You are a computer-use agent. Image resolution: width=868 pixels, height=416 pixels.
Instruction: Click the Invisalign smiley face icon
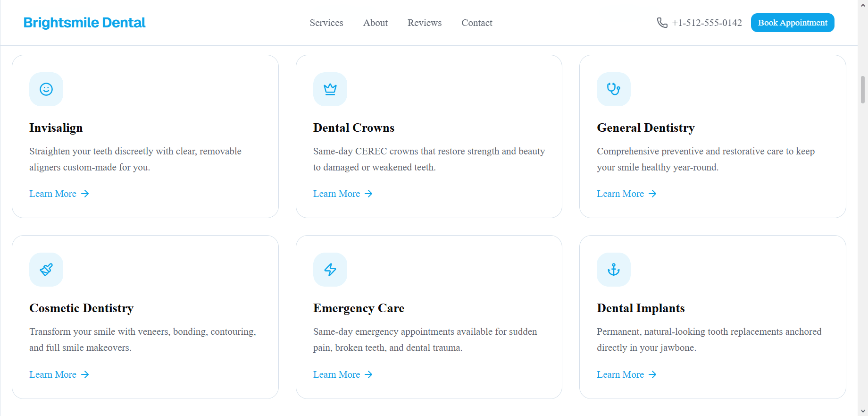tap(46, 89)
